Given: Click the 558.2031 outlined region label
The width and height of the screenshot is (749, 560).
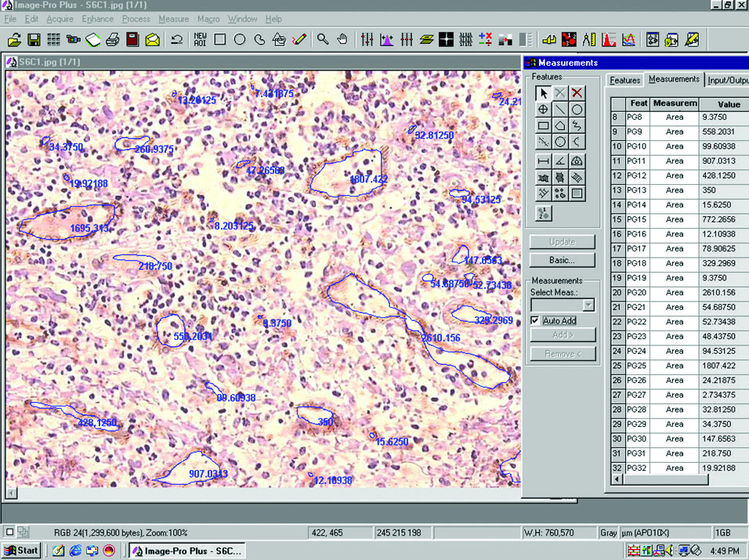Looking at the screenshot, I should [193, 337].
